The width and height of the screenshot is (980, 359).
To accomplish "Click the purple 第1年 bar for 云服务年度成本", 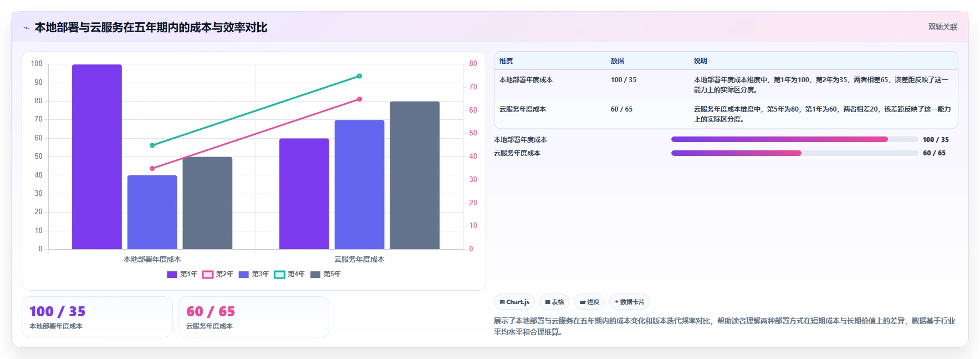I will pos(304,194).
